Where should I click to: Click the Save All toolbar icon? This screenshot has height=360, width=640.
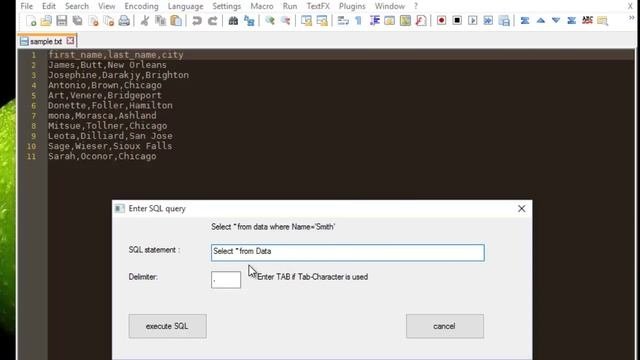pyautogui.click(x=78, y=20)
